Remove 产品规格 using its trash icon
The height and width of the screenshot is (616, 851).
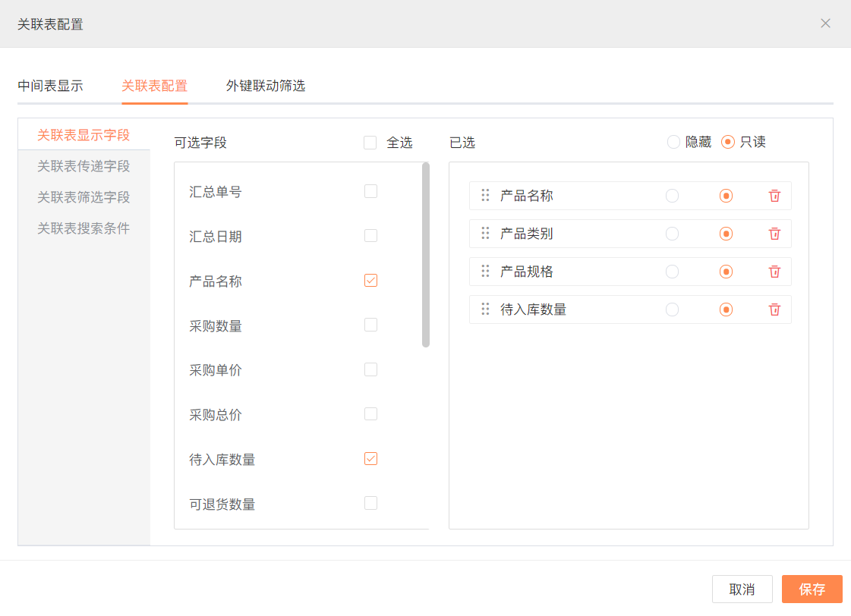(x=774, y=272)
